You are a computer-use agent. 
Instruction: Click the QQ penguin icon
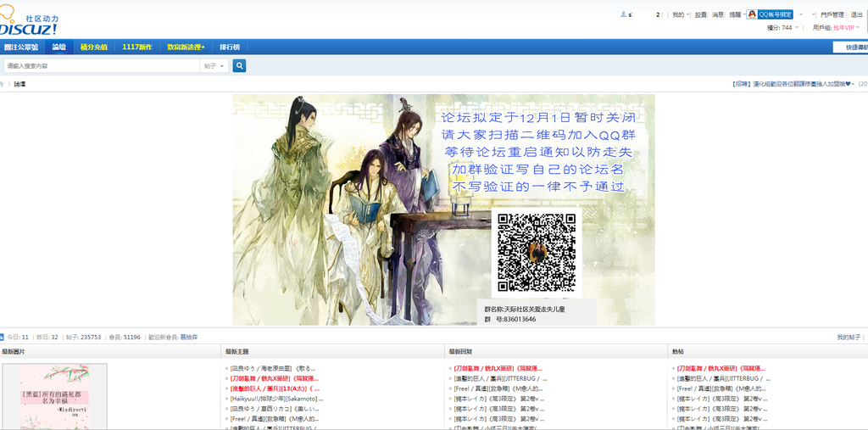coord(752,14)
